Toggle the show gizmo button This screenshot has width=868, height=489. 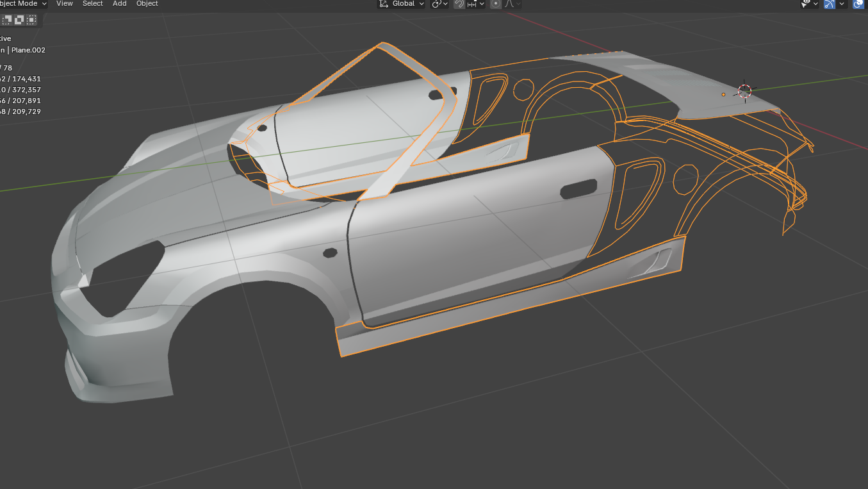[830, 4]
